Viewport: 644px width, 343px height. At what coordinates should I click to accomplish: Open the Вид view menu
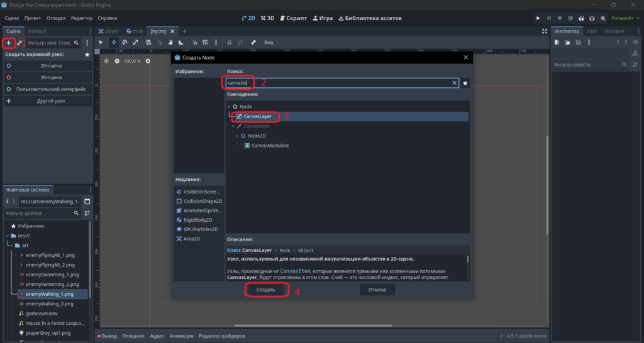(x=269, y=42)
